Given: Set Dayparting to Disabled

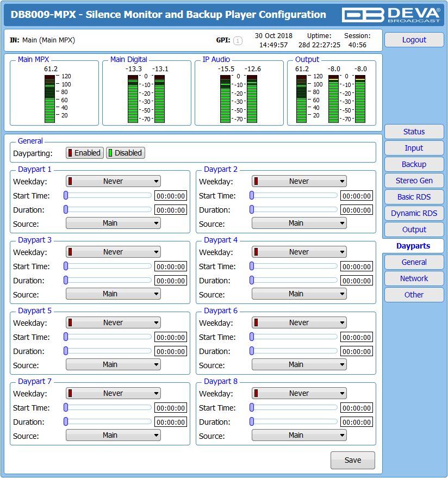Looking at the screenshot, I should click(126, 153).
